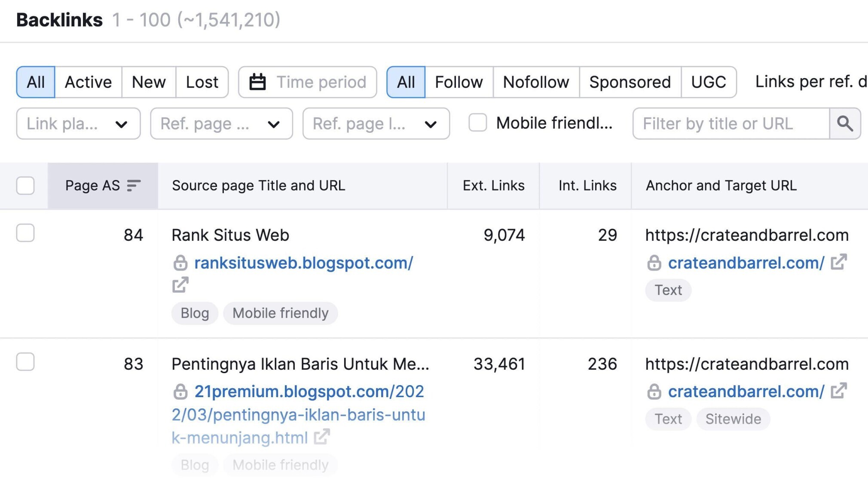This screenshot has height=487, width=868.
Task: Click Pentingnya Iklan Baris Untuk Me... title
Action: (x=300, y=364)
